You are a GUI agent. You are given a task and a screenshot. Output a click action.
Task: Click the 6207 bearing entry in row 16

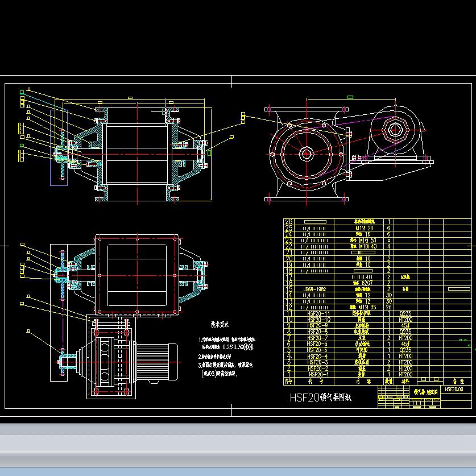tap(363, 283)
